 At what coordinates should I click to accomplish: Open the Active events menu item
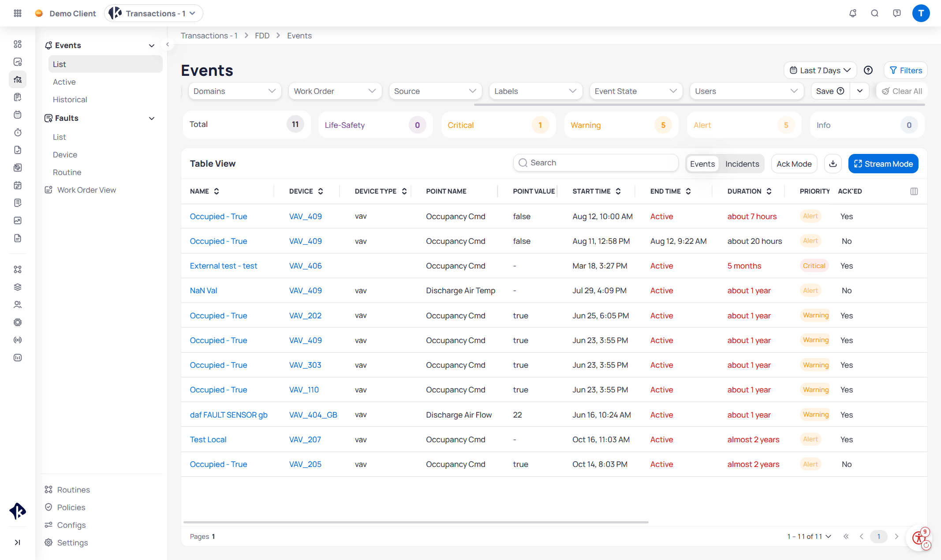click(64, 82)
